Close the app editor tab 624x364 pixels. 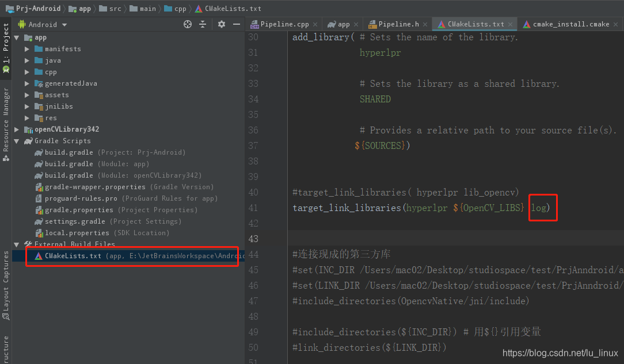click(356, 25)
